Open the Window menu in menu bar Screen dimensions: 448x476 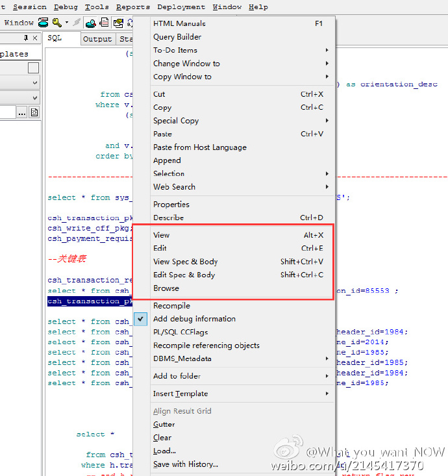(227, 7)
